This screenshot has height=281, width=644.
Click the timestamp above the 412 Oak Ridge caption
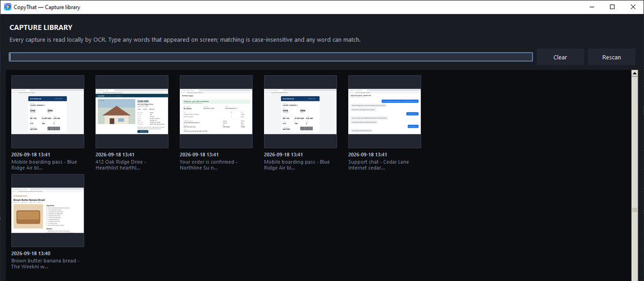tap(115, 154)
